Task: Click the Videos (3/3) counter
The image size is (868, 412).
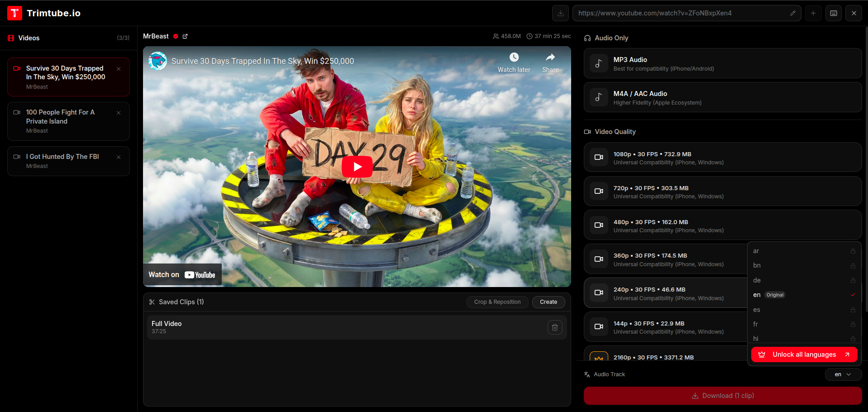Action: pyautogui.click(x=123, y=38)
